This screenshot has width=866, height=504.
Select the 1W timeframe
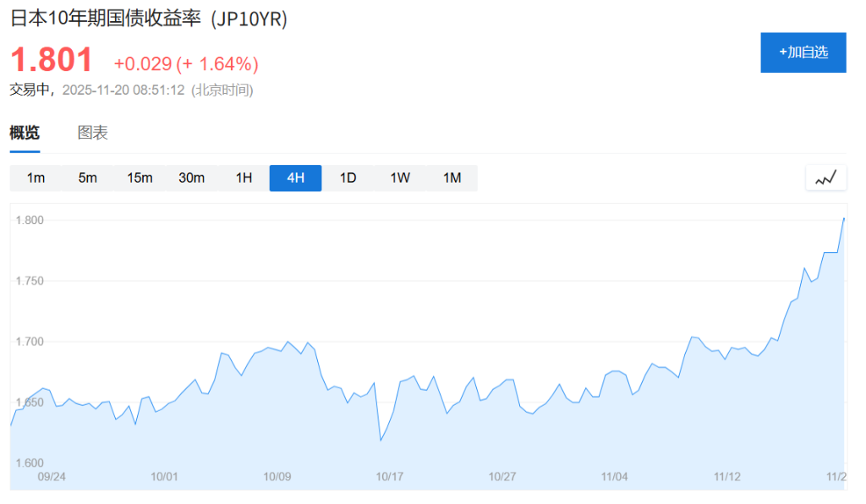tap(398, 178)
